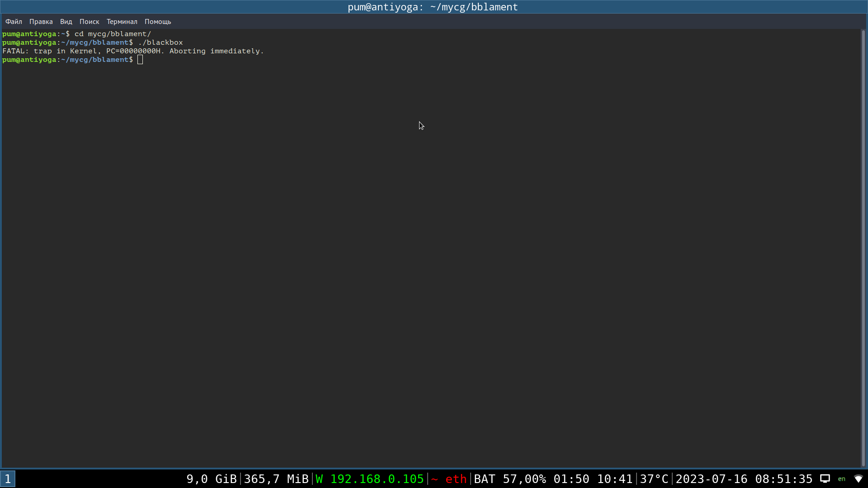Click the date and time display

point(744,479)
